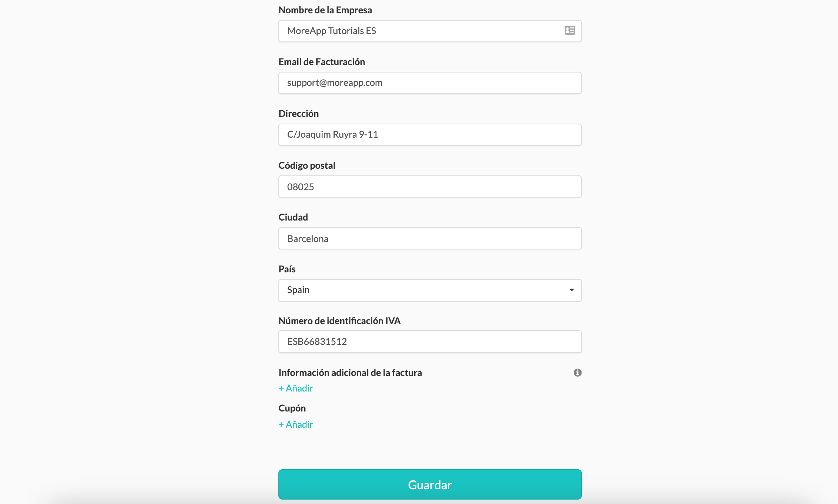Click the Código postal input field
838x504 pixels.
(430, 186)
